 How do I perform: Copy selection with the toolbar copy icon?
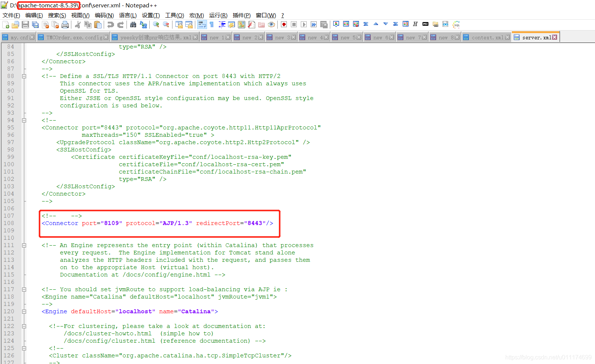pos(88,25)
